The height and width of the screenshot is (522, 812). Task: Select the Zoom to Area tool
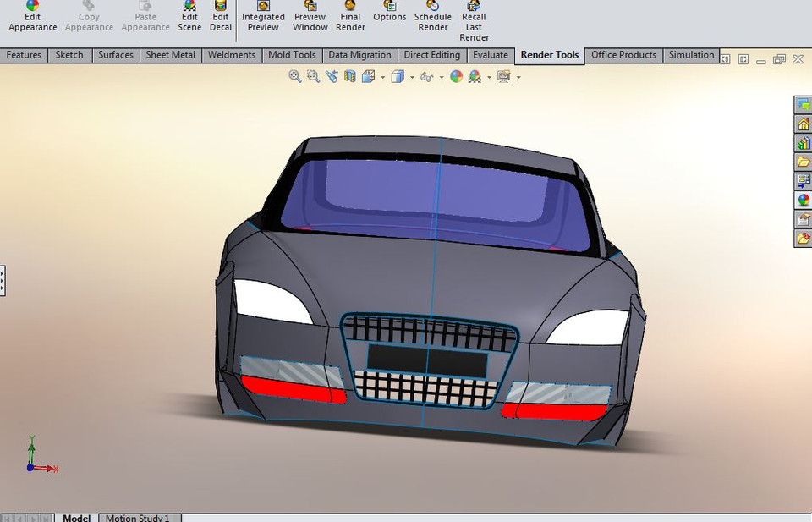(313, 77)
